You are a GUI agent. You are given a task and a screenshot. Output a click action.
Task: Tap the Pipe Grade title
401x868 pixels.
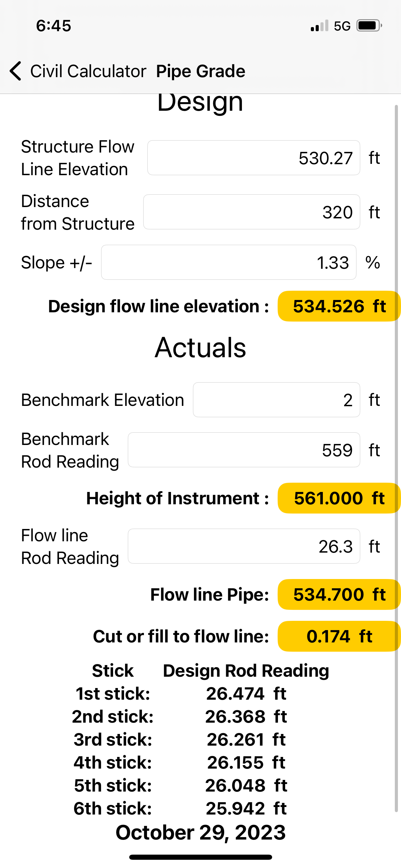pyautogui.click(x=200, y=71)
